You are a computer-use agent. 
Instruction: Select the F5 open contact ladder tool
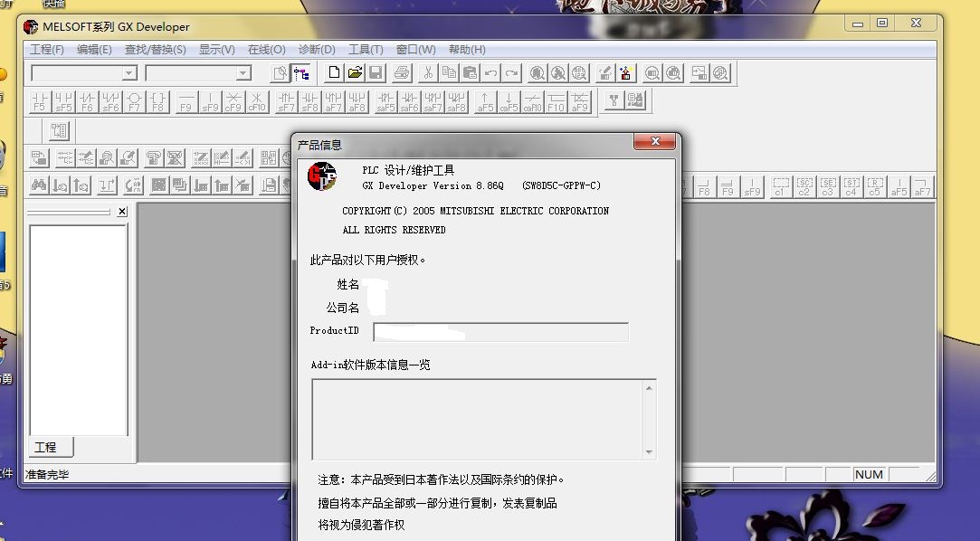pyautogui.click(x=40, y=101)
